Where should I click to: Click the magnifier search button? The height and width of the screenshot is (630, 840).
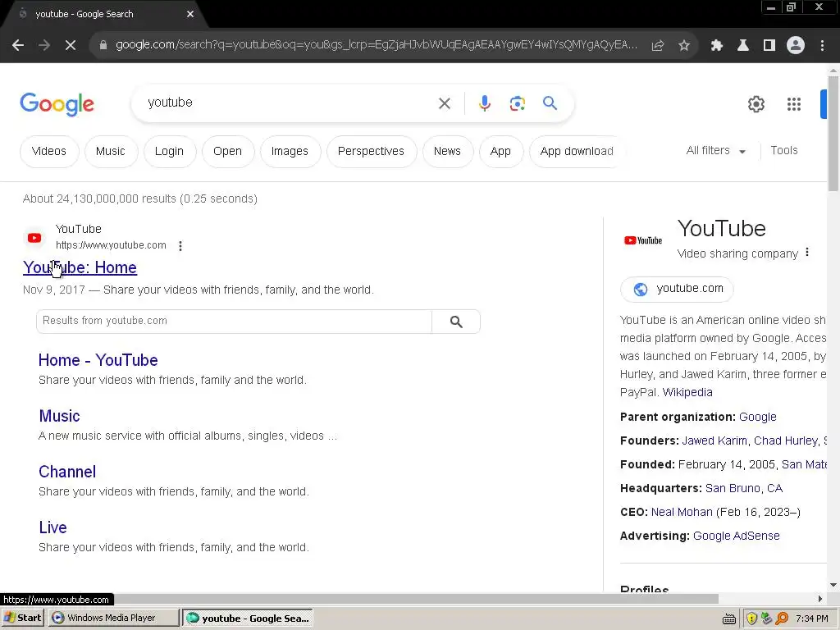(550, 103)
